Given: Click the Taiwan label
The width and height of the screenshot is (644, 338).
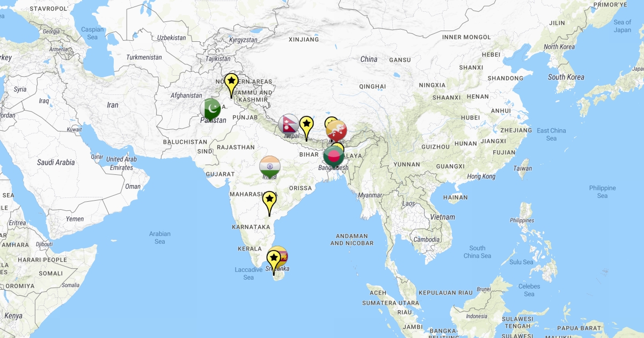Looking at the screenshot, I should pos(523,168).
